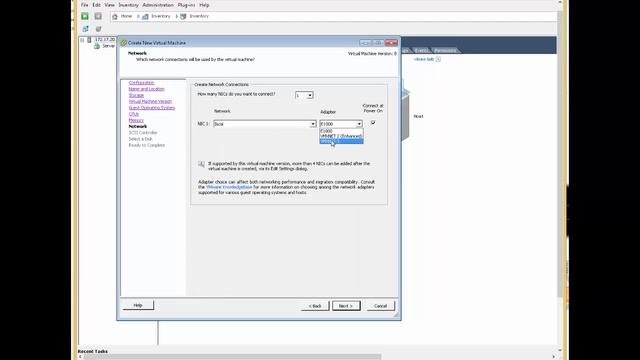Viewport: 640px width, 360px height.
Task: Open the View menu
Action: click(x=109, y=5)
